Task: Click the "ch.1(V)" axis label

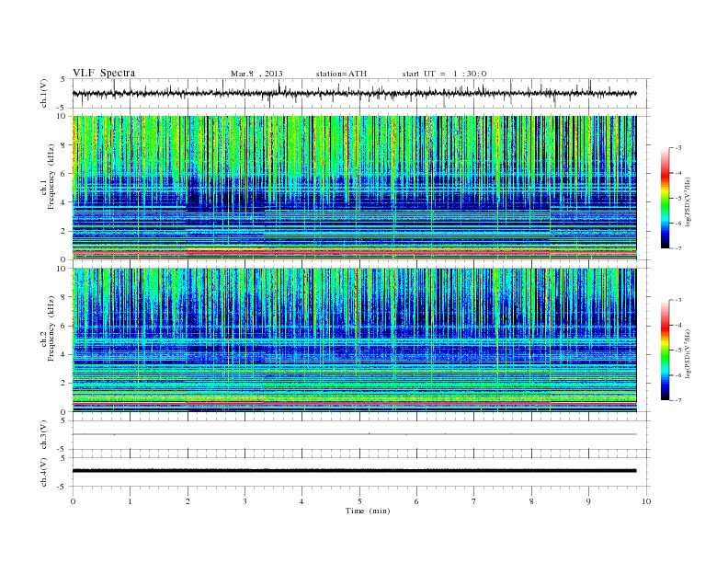Action: [44, 93]
